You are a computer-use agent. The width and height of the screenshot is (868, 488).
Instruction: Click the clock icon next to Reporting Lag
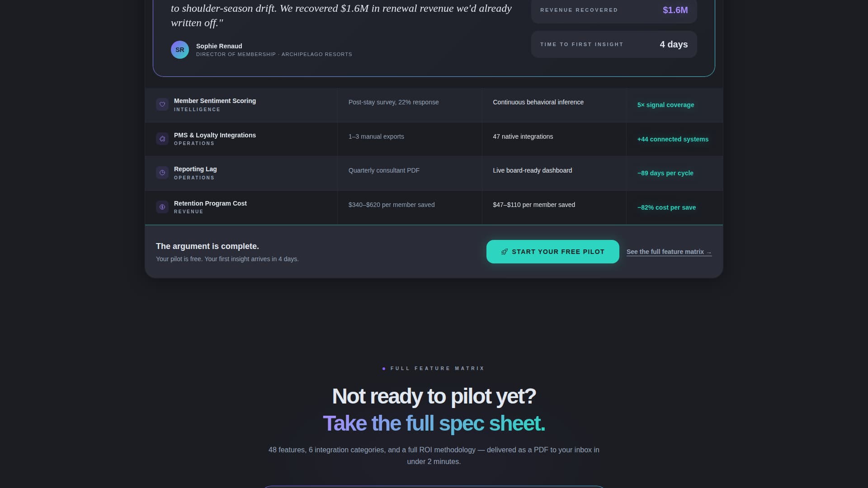point(162,173)
